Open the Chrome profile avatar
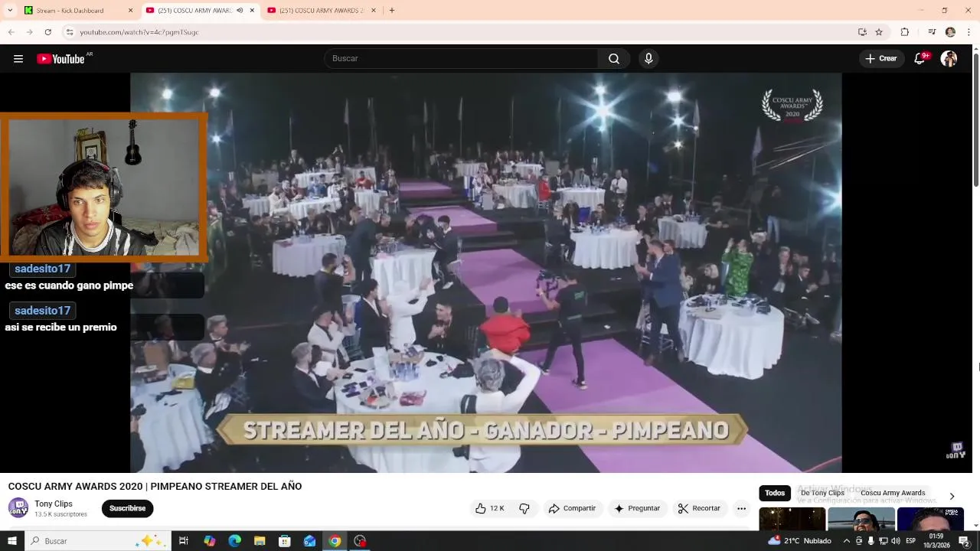 [950, 32]
